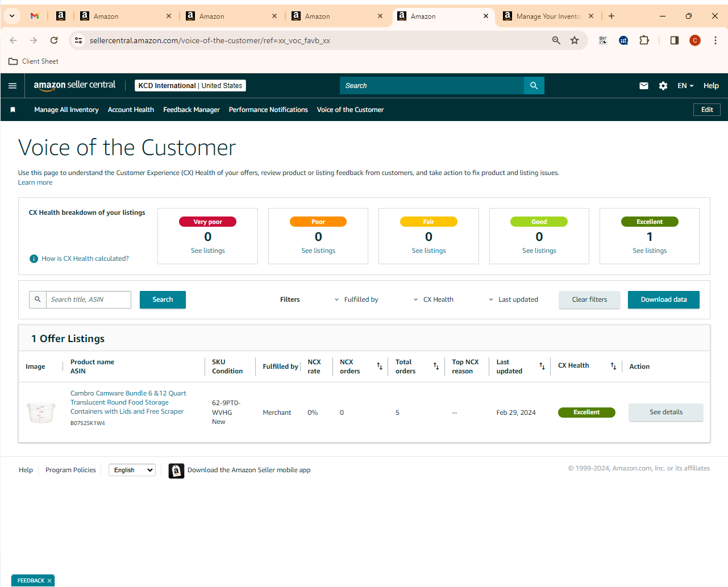Open Feedback Manager

pyautogui.click(x=192, y=110)
